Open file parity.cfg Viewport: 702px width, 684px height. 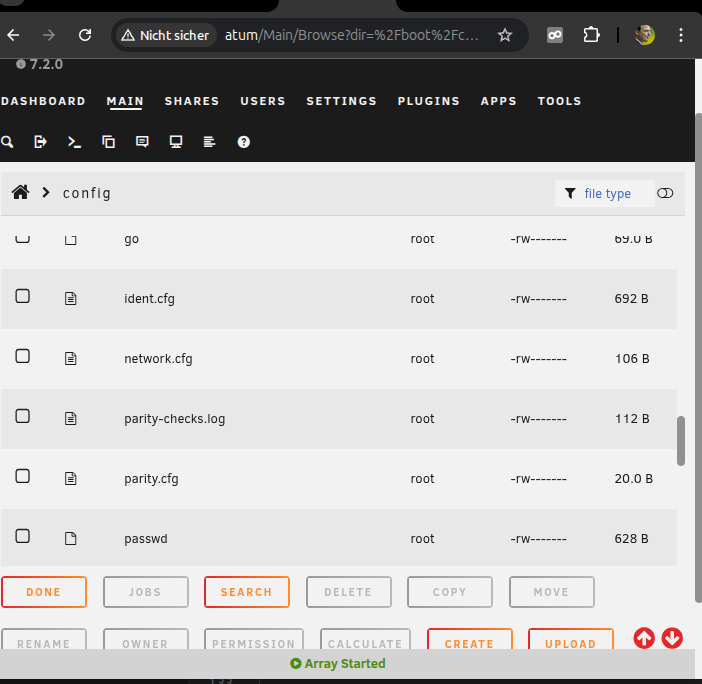point(151,479)
